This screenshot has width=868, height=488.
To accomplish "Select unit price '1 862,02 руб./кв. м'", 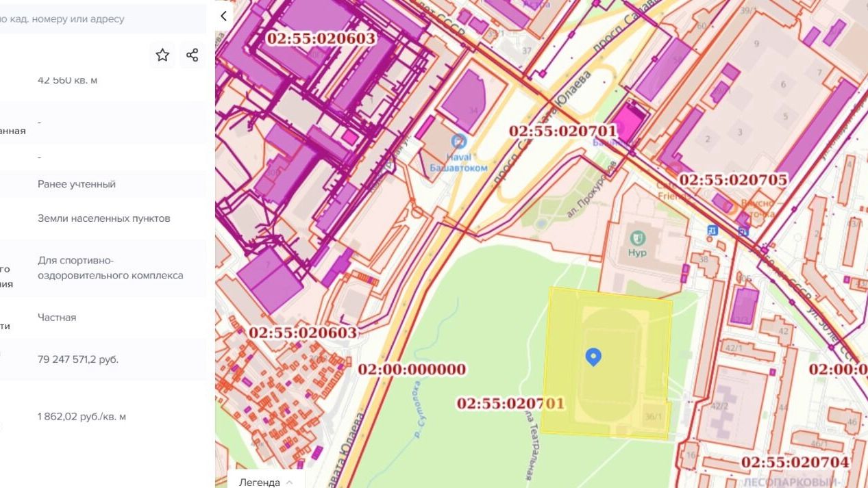I will pyautogui.click(x=82, y=416).
